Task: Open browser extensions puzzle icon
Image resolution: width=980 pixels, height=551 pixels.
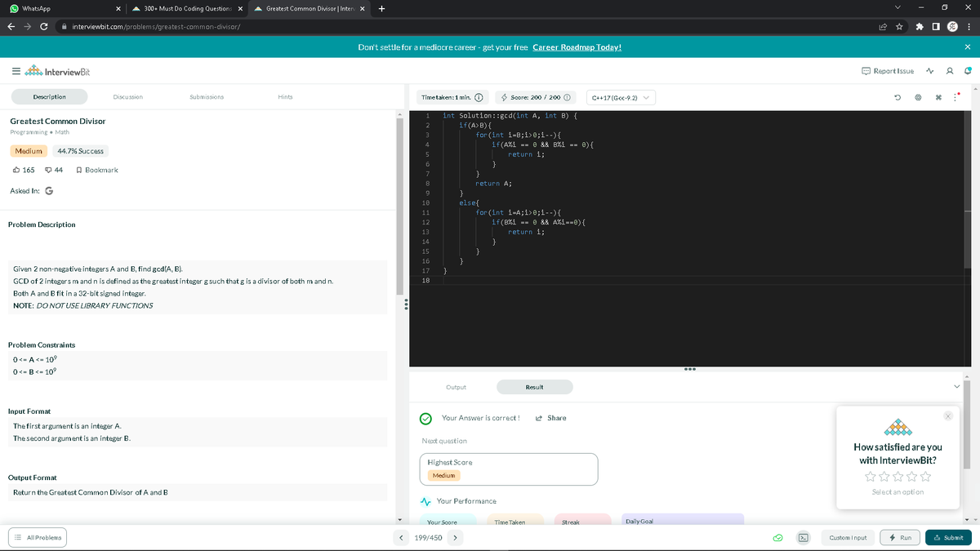Action: tap(920, 27)
